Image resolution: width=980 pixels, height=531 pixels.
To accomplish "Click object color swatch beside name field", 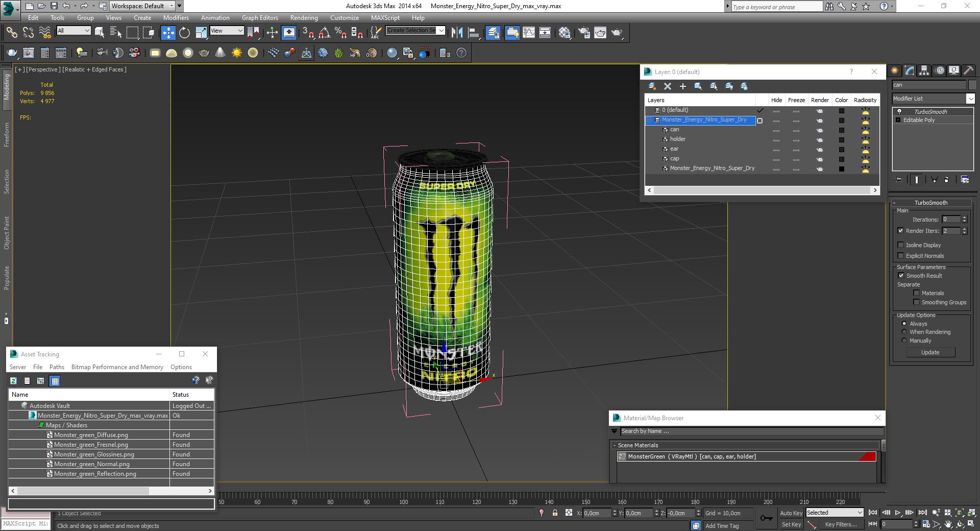I will coord(972,85).
